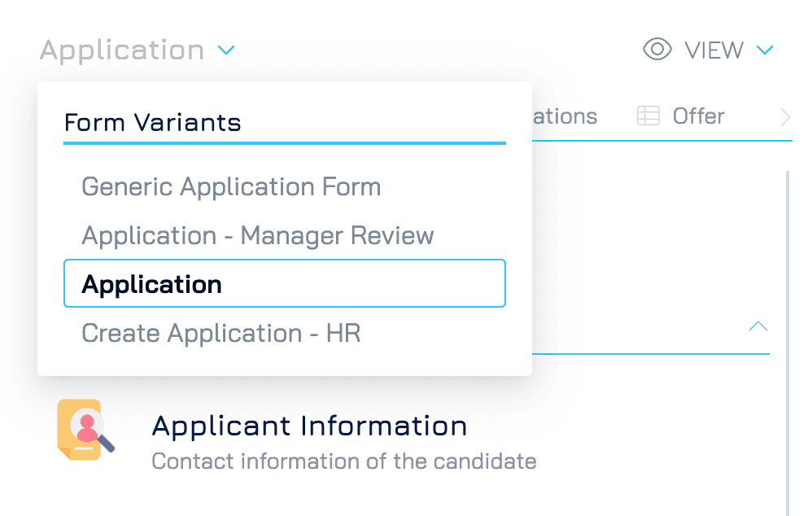The height and width of the screenshot is (516, 812).
Task: Click the Offer tab table icon
Action: pyautogui.click(x=648, y=116)
